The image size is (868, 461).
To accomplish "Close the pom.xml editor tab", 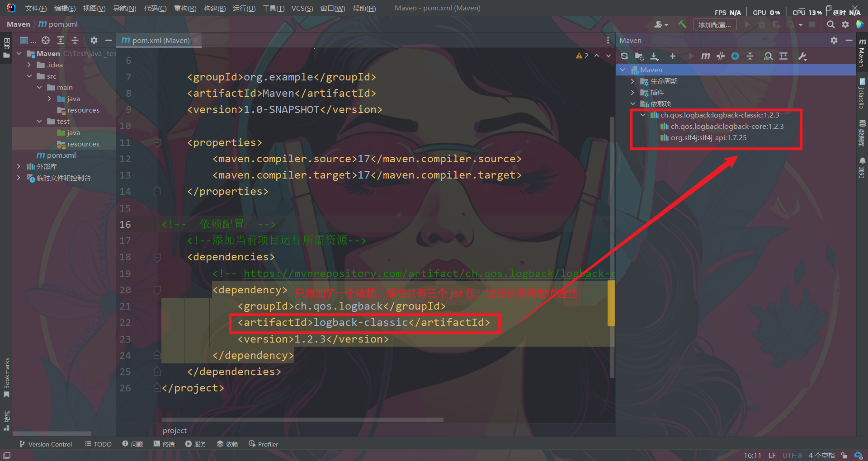I will (x=196, y=40).
